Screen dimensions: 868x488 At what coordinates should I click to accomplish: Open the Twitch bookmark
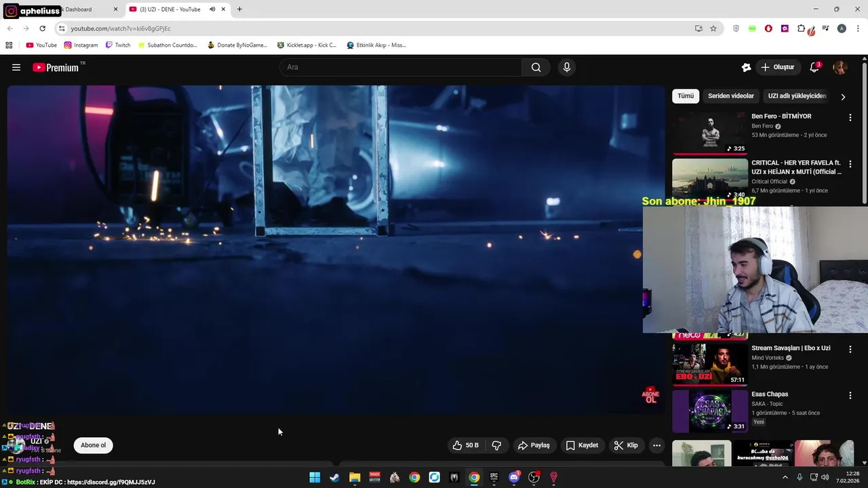pos(118,45)
